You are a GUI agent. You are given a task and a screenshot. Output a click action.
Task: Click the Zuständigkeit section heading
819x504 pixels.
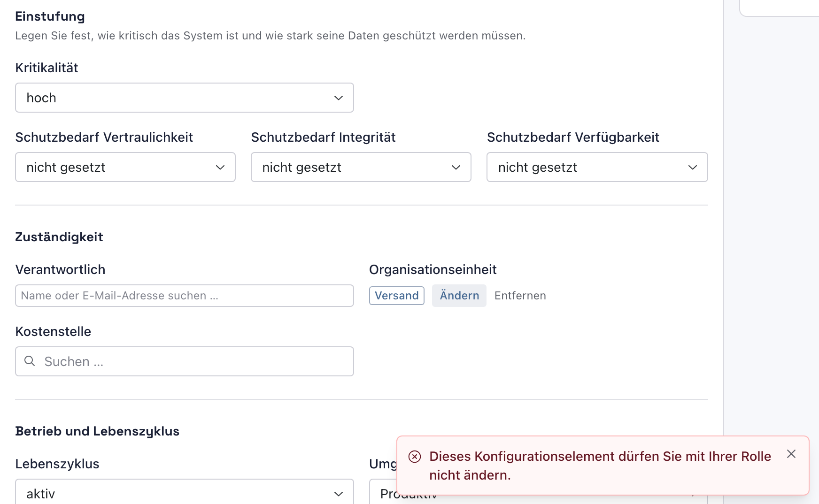click(59, 237)
